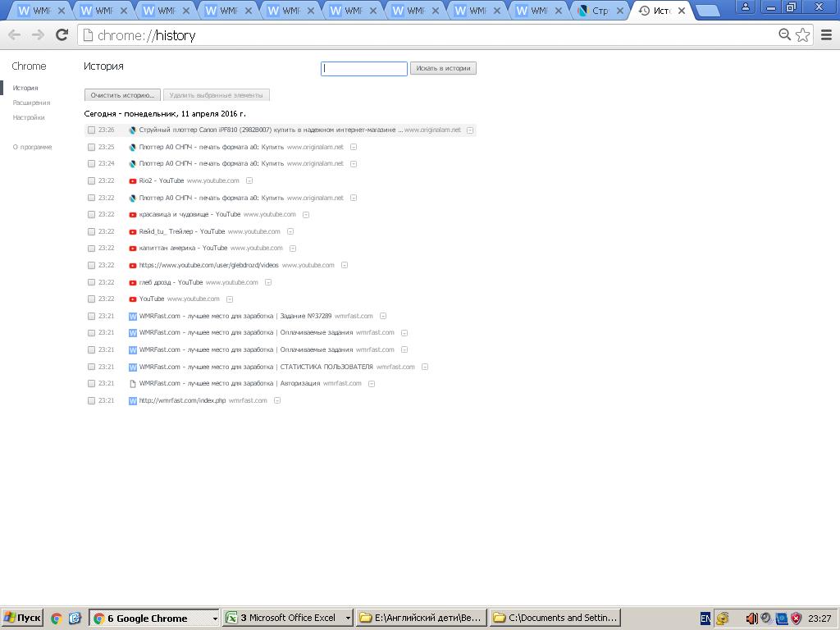The height and width of the screenshot is (630, 840).
Task: Click the browser back arrow
Action: tap(15, 35)
